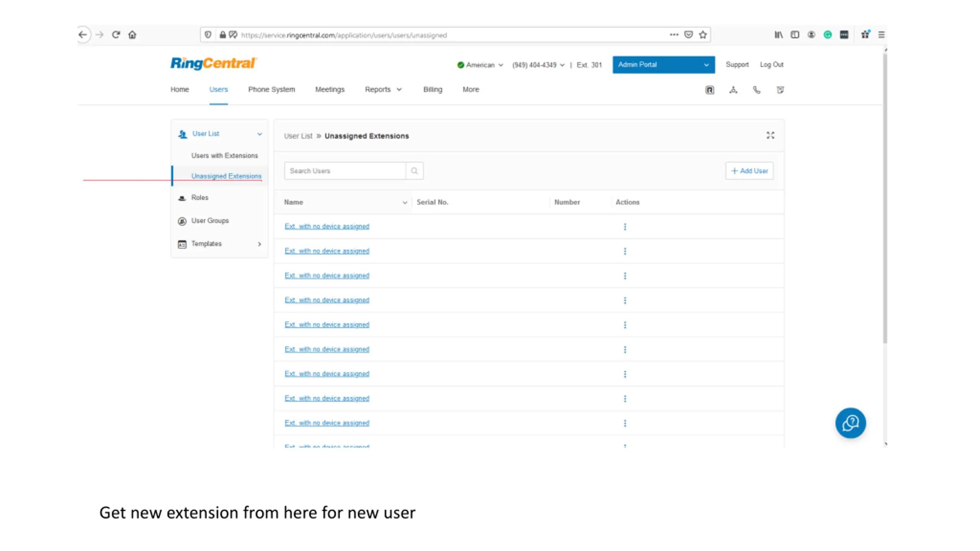Click the org chart icon in nav bar
This screenshot has width=980, height=551.
coord(733,90)
